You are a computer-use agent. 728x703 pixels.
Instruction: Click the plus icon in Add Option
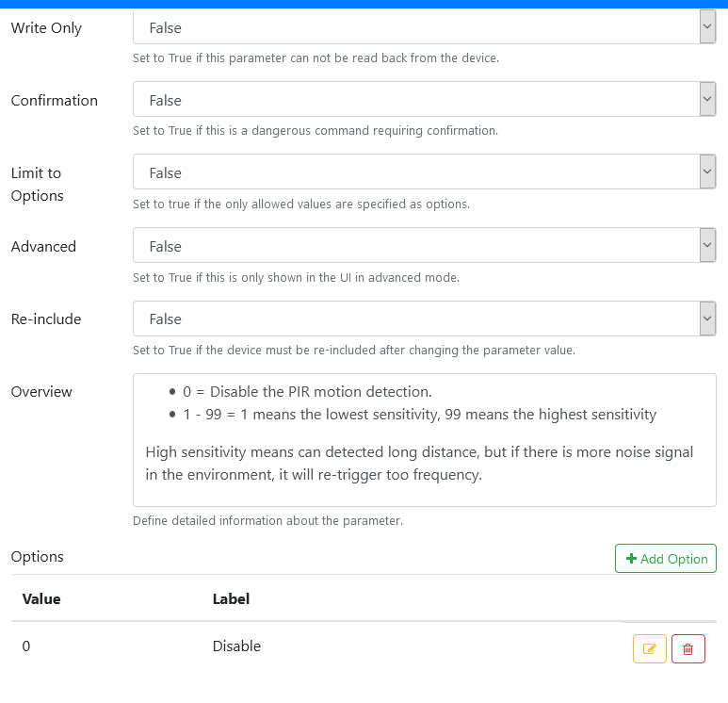pyautogui.click(x=631, y=559)
